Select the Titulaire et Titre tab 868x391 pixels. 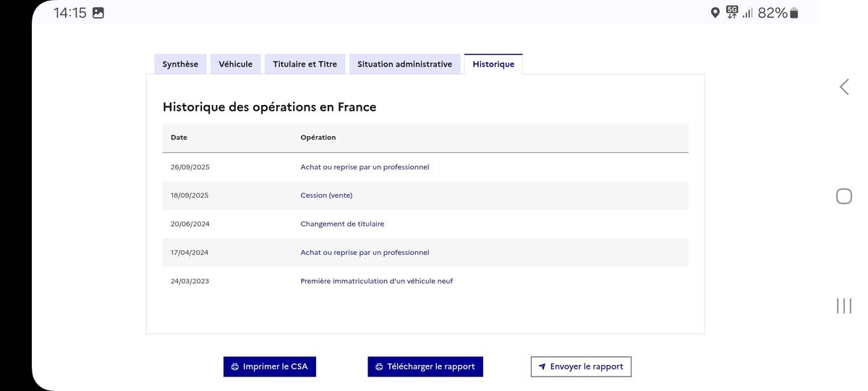[305, 64]
